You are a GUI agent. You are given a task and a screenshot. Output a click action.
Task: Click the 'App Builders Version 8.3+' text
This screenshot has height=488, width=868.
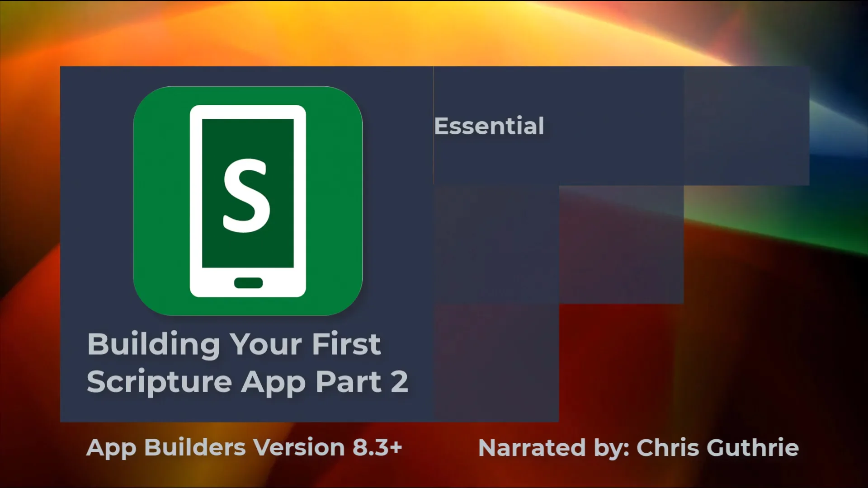(244, 448)
